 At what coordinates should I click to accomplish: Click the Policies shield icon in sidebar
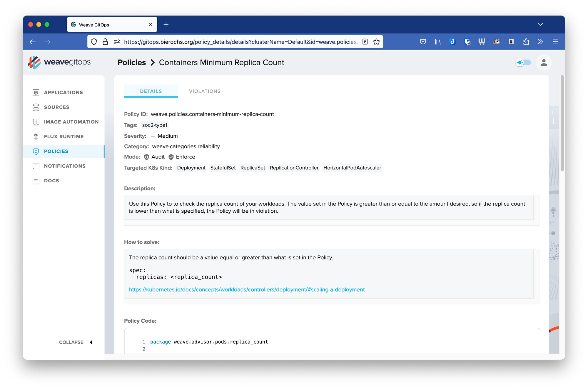click(36, 151)
